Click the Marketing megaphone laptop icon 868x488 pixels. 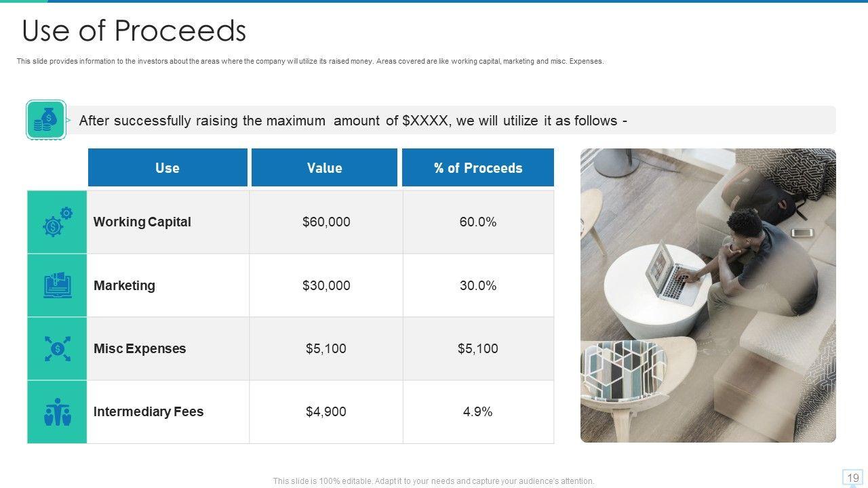point(57,285)
